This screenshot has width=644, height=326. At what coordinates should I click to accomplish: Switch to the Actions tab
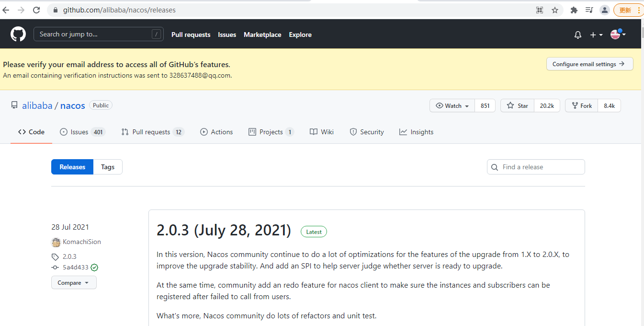[x=216, y=132]
